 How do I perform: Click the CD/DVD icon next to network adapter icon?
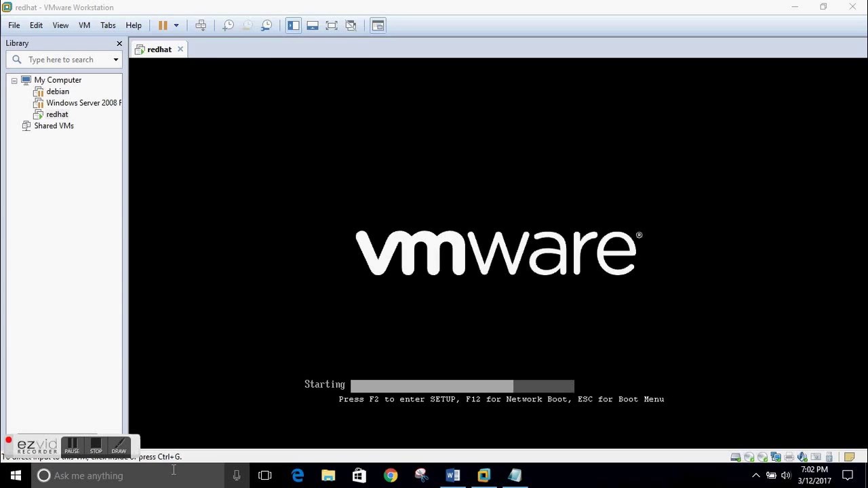pyautogui.click(x=762, y=457)
